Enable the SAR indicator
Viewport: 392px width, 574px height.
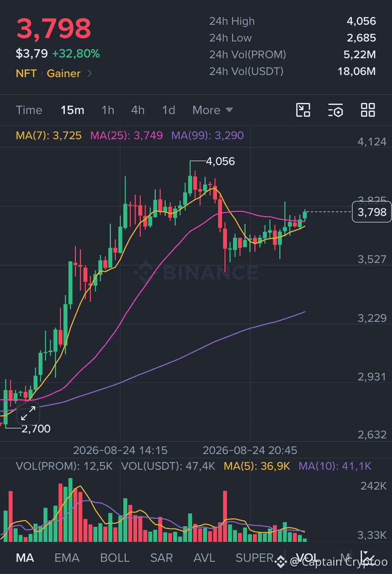[161, 558]
